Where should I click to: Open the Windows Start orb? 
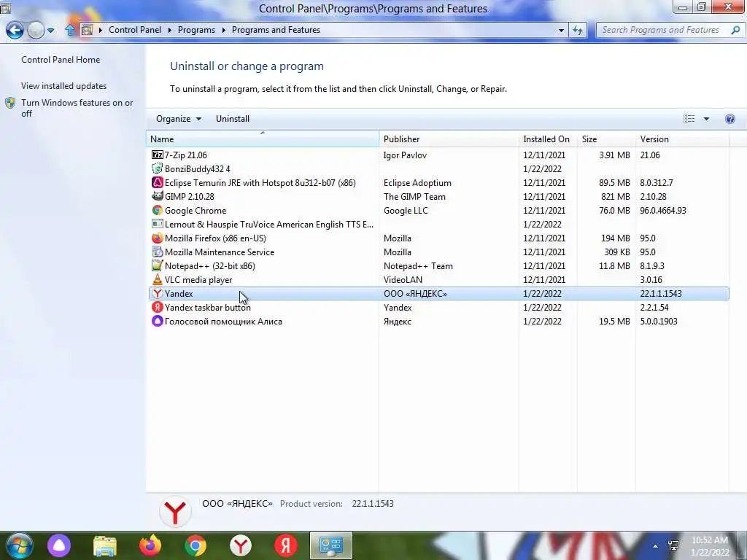tap(19, 545)
